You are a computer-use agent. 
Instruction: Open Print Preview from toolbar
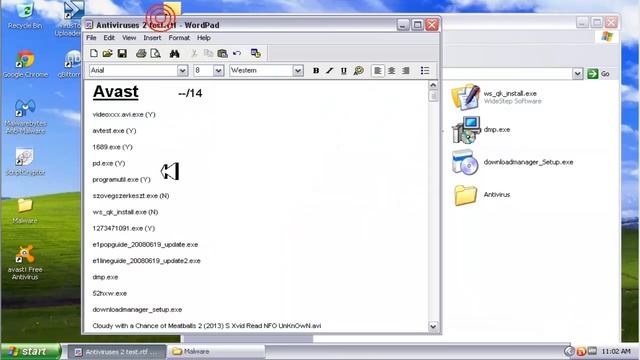point(156,53)
